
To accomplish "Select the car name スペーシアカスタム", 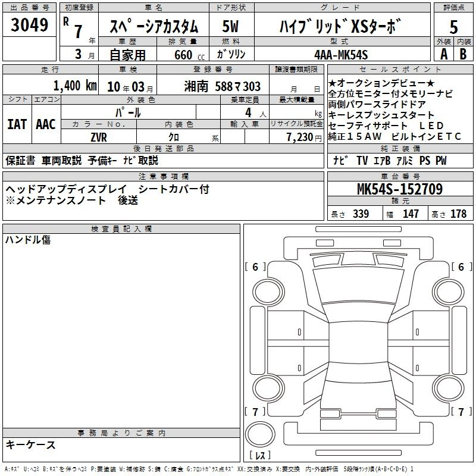I will [155, 27].
